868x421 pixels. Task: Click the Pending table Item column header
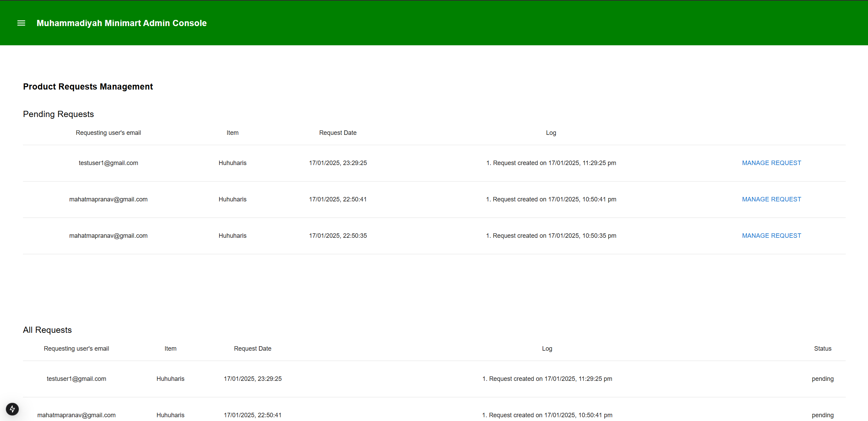pos(233,133)
